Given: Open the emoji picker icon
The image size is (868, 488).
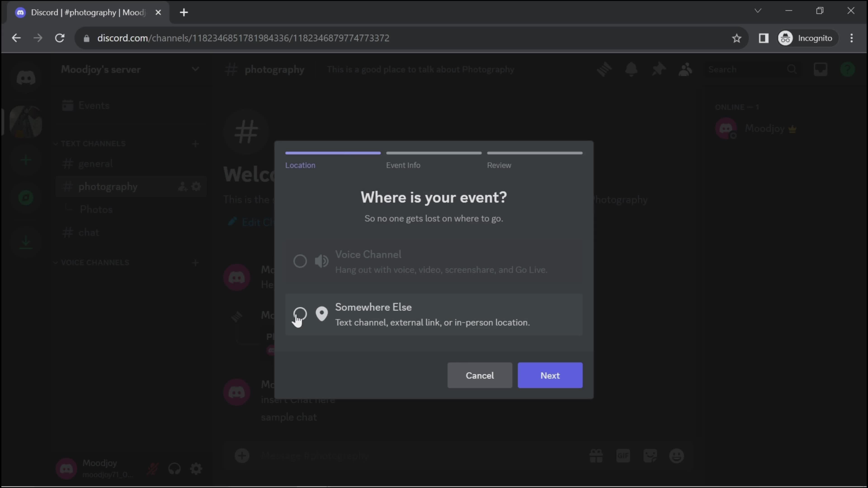Looking at the screenshot, I should tap(677, 456).
